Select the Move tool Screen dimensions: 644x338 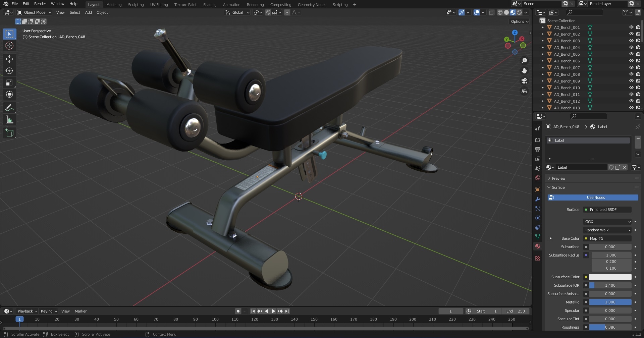9,59
